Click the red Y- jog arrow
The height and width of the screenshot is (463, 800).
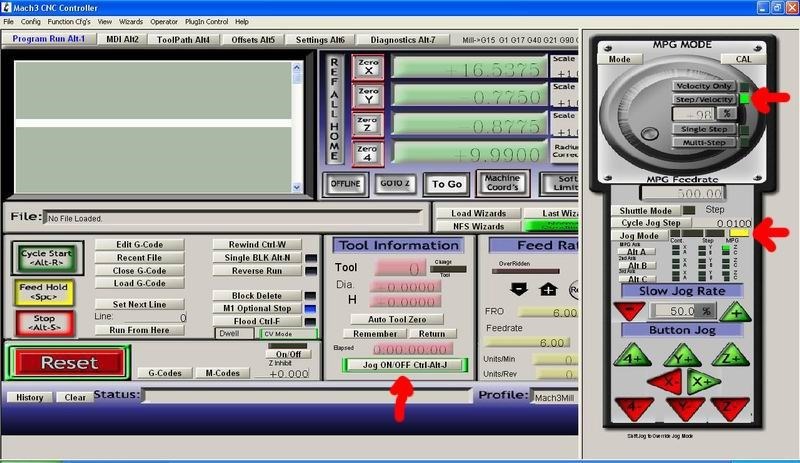point(685,408)
